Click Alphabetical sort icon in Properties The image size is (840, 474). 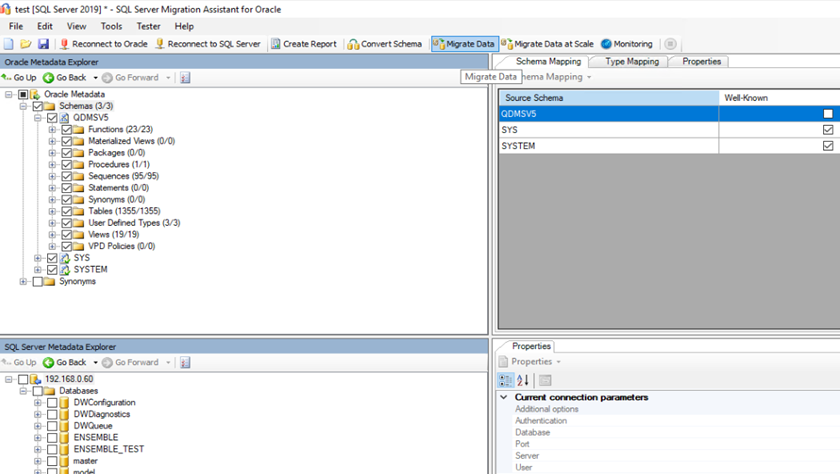[523, 380]
